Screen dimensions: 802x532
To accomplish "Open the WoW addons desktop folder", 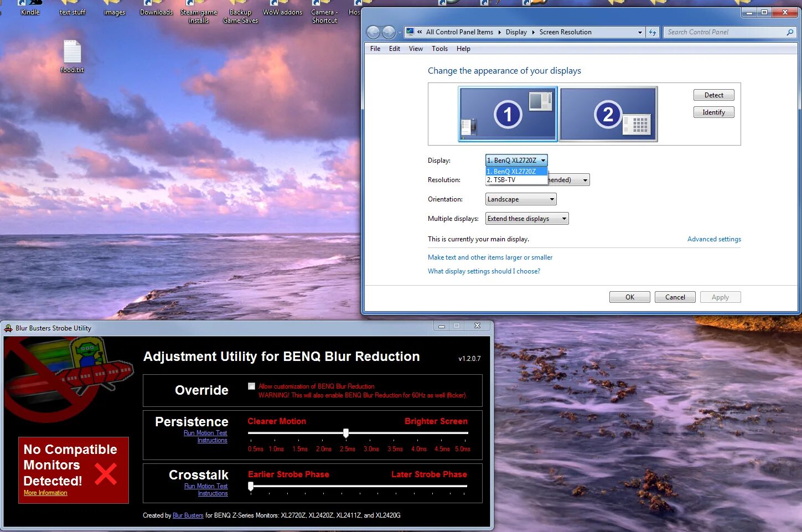I will pos(282,8).
